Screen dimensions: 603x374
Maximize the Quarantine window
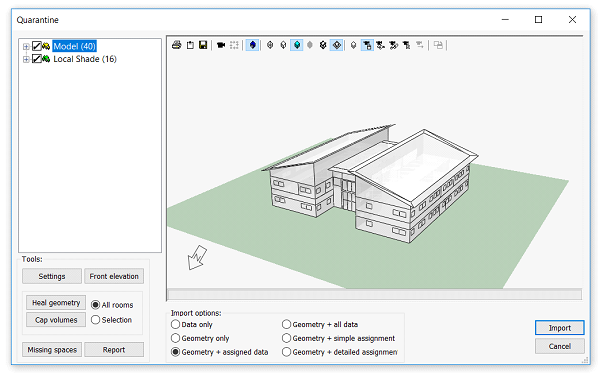point(538,20)
